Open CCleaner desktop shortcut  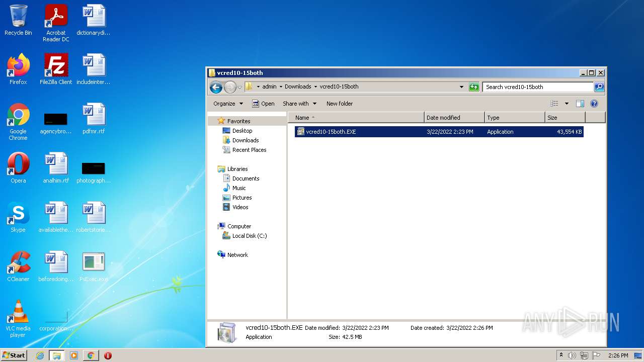(18, 266)
